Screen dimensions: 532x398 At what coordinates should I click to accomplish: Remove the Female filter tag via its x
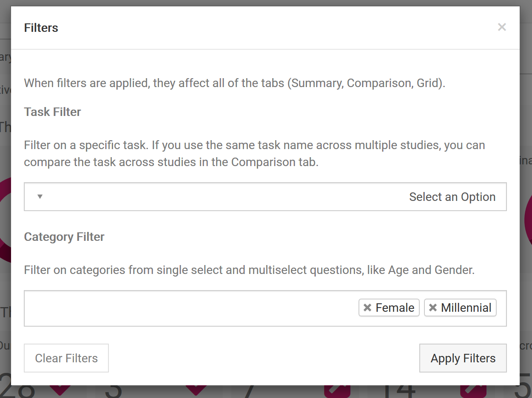[x=367, y=308]
